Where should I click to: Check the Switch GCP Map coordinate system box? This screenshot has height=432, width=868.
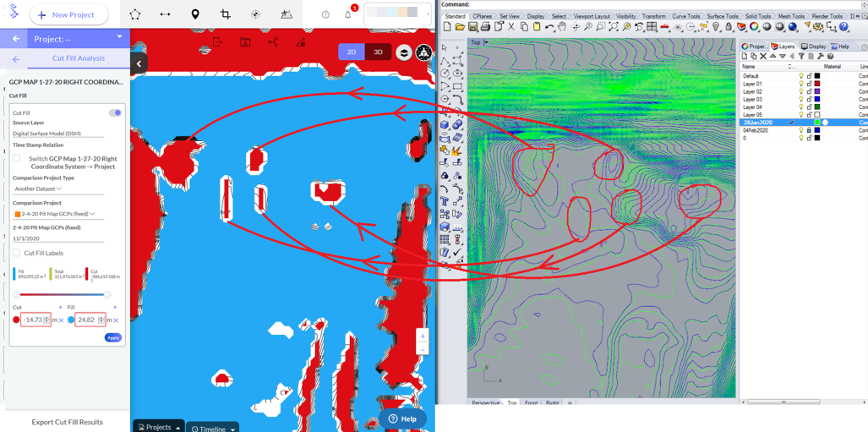click(17, 158)
